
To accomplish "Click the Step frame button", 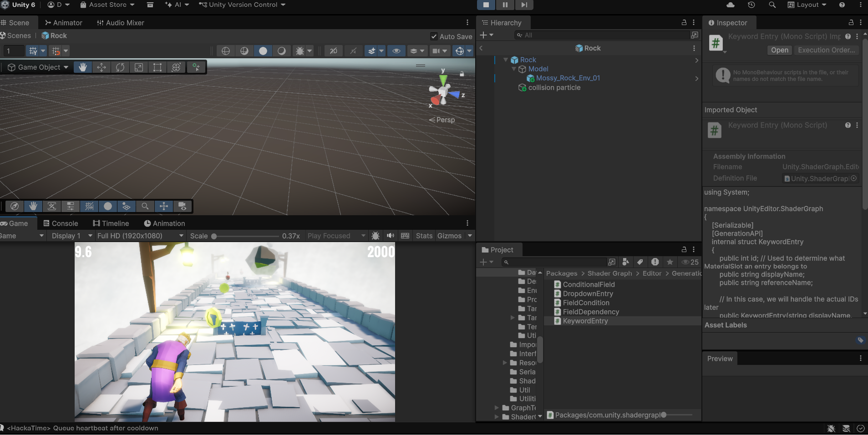I will (x=524, y=5).
